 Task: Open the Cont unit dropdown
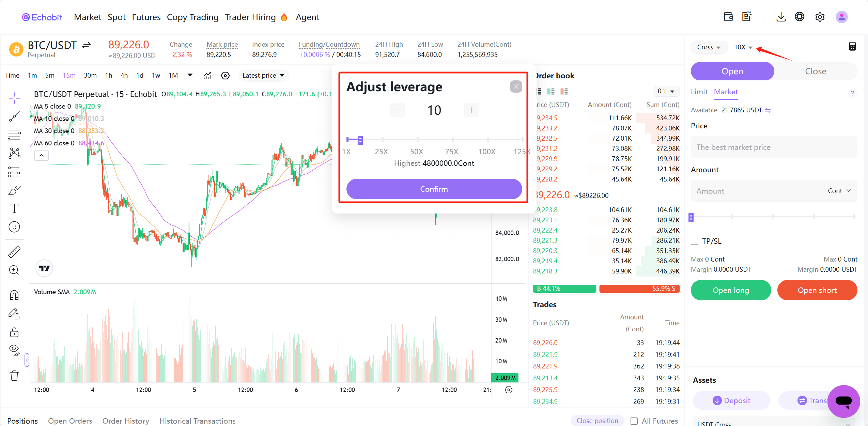click(x=839, y=191)
